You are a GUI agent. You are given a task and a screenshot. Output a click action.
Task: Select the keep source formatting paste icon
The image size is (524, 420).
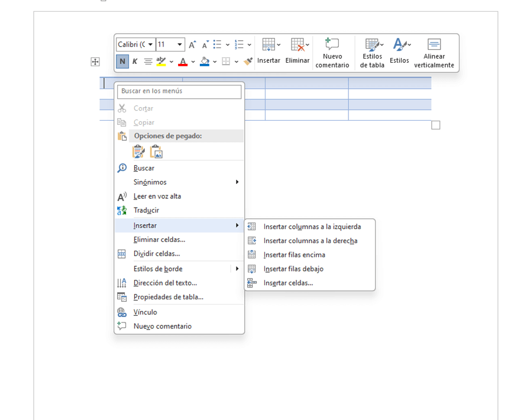tap(138, 152)
